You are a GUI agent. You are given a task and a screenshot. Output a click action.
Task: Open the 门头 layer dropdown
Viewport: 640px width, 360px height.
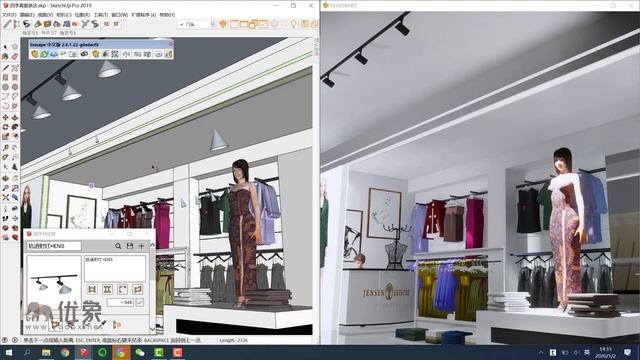pos(197,24)
